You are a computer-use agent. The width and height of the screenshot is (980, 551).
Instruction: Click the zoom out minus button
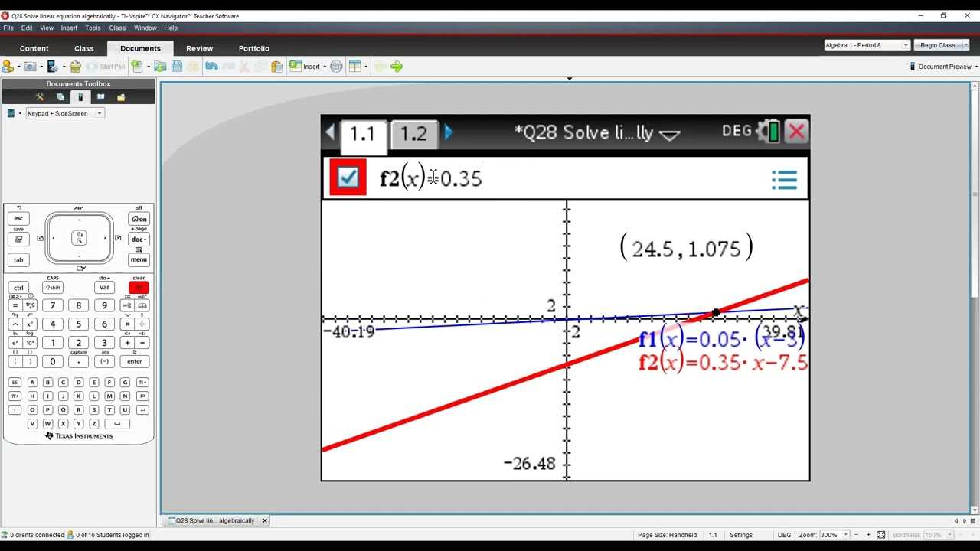coord(857,535)
